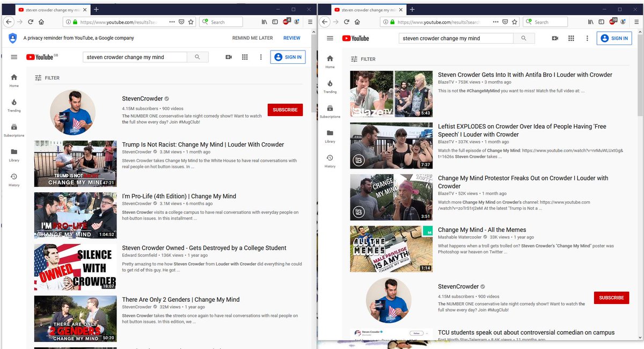
Task: Open 'Change My Mind - All the Memes' thumbnail
Action: [391, 249]
